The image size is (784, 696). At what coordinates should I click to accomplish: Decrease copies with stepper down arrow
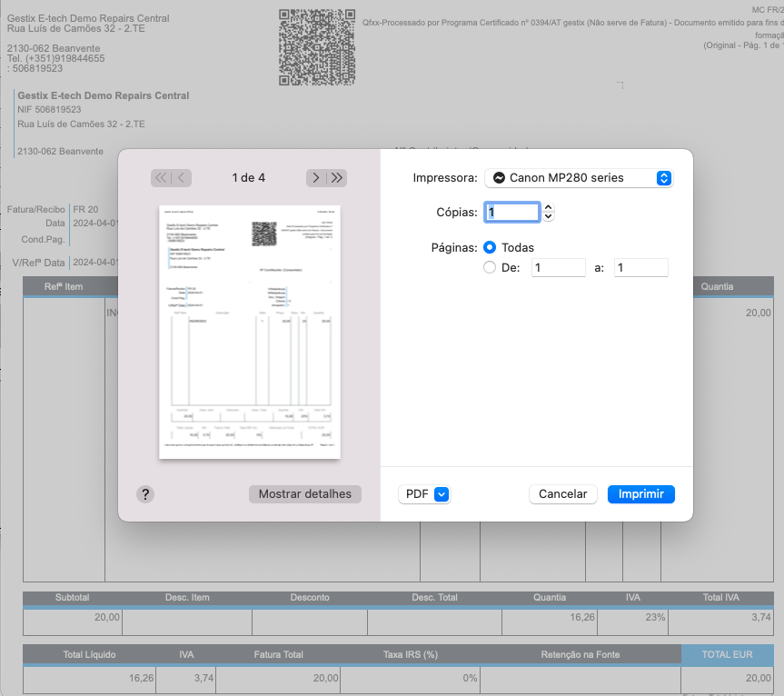[x=549, y=216]
